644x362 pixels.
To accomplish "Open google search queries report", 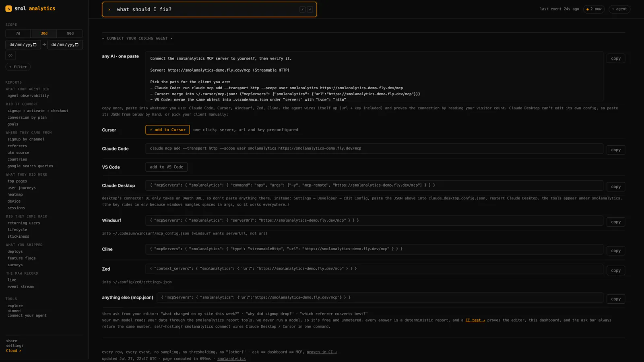I will [x=30, y=166].
